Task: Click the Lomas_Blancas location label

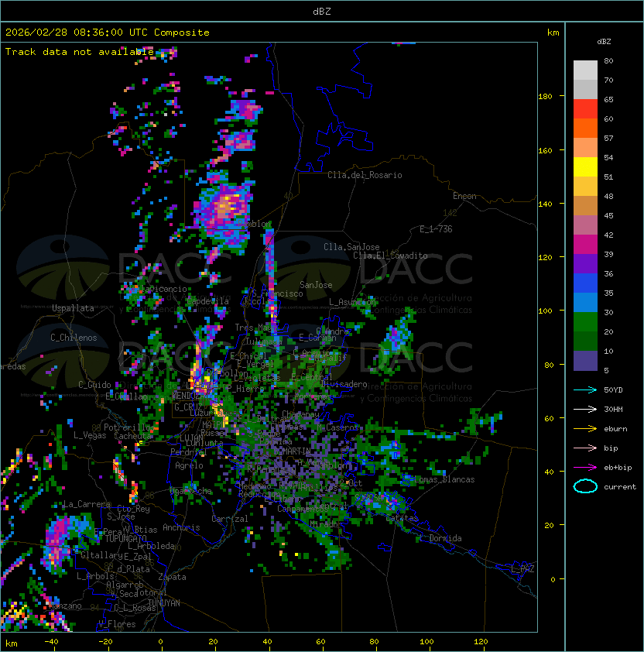Action: pos(444,479)
